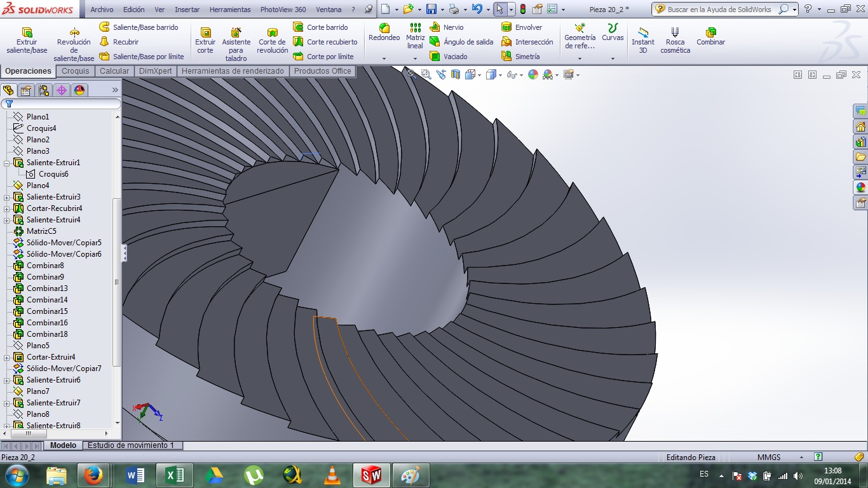Click the feature tree filter field

(61, 104)
